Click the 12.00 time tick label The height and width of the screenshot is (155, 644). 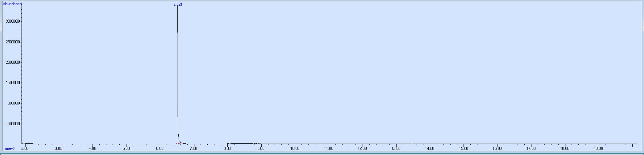[x=362, y=148]
